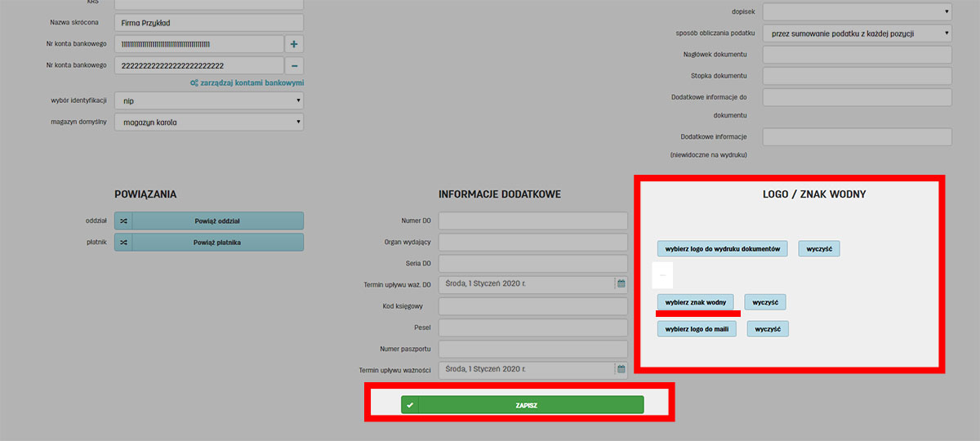This screenshot has height=441, width=980.
Task: Click wybierz logo do wydruku dokumentów
Action: point(723,248)
